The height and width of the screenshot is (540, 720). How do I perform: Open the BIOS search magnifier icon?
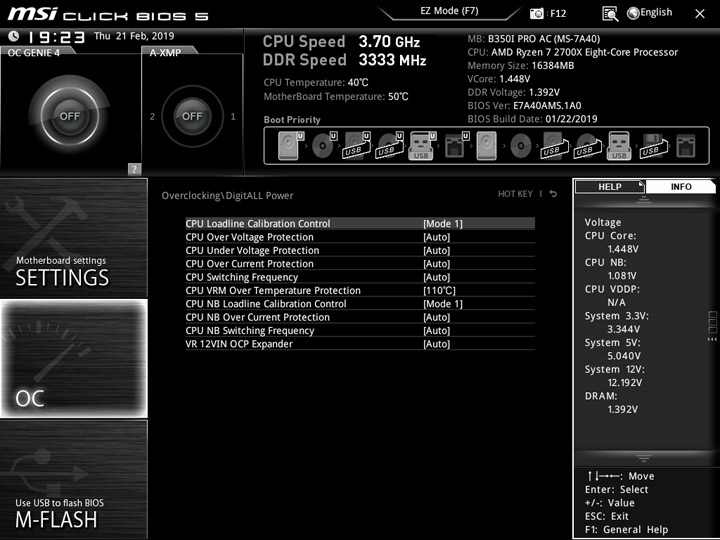coord(610,14)
